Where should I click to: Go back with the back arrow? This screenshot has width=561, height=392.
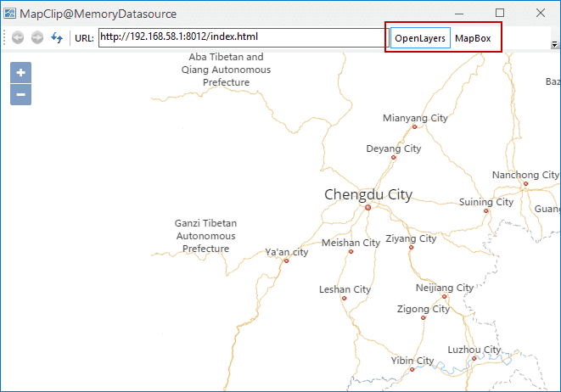[18, 37]
